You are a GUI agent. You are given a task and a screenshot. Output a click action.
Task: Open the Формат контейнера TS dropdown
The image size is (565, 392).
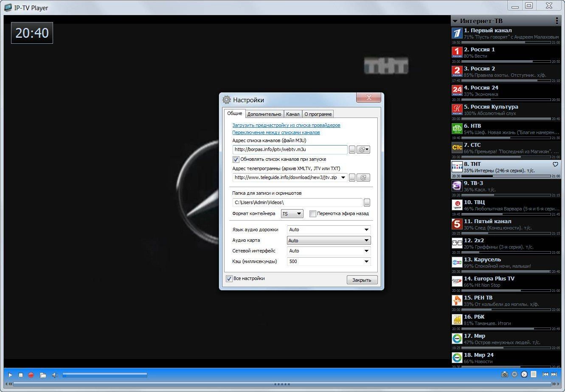pos(292,213)
